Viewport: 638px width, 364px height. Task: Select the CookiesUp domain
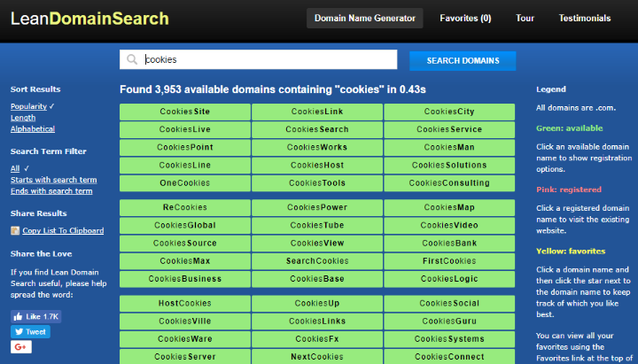pyautogui.click(x=317, y=304)
